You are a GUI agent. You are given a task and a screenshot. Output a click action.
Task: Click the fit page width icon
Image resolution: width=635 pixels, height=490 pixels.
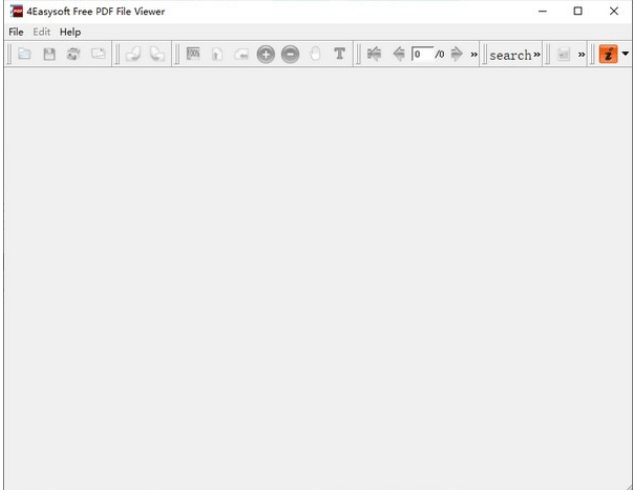pos(241,54)
